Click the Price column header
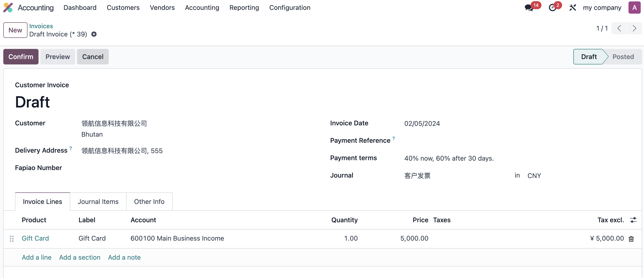This screenshot has height=278, width=644. pyautogui.click(x=420, y=220)
